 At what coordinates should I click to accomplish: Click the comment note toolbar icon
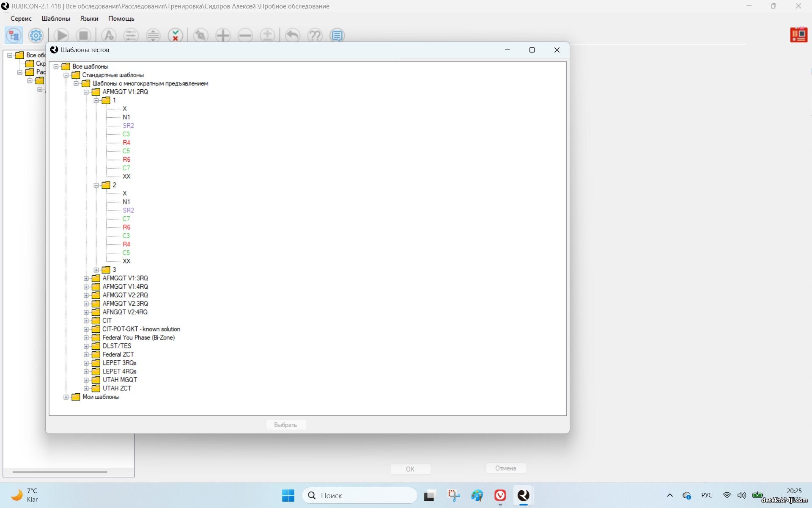[x=337, y=35]
